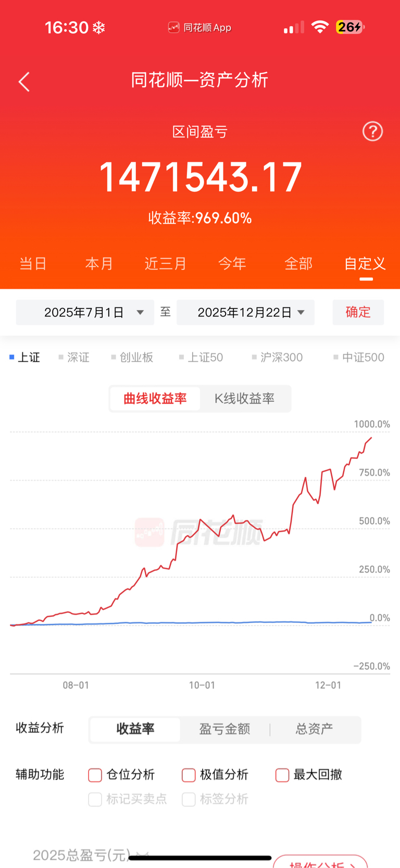Toggle the 创业板 index comparison
The height and width of the screenshot is (868, 400).
[x=132, y=358]
